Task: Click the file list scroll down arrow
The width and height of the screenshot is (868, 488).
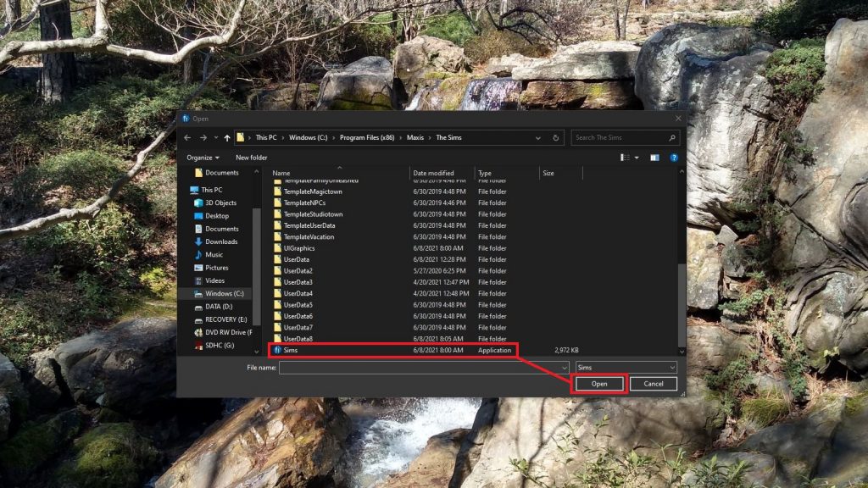Action: (x=682, y=352)
